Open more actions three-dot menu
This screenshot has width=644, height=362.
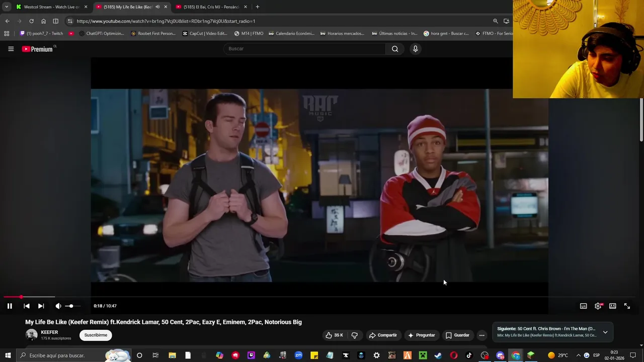tap(481, 335)
